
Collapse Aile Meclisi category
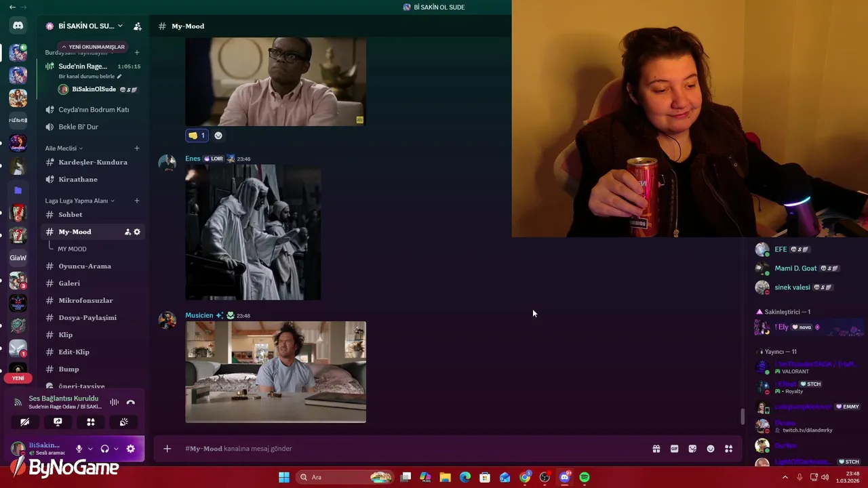[64, 148]
